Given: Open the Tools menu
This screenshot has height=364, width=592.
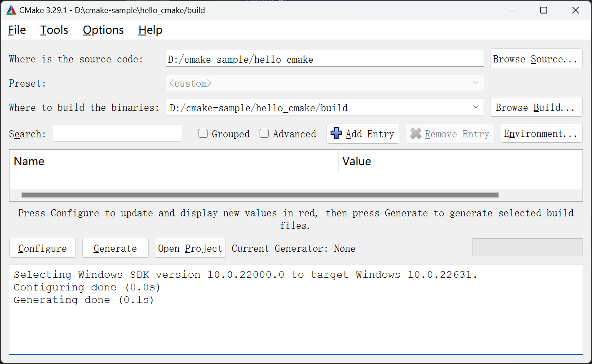Looking at the screenshot, I should point(54,30).
